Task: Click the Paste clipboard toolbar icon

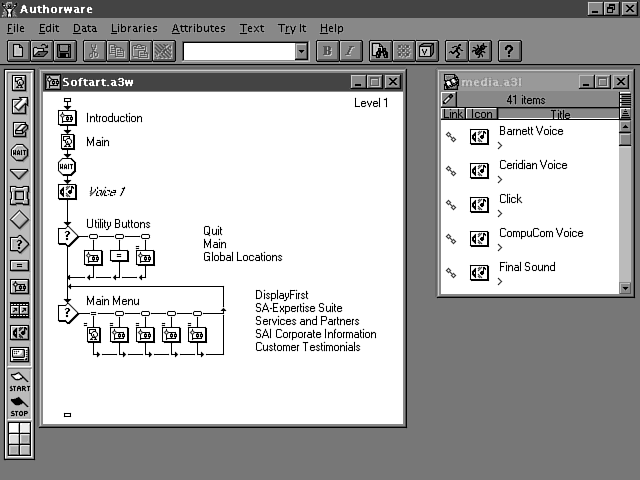Action: point(141,51)
